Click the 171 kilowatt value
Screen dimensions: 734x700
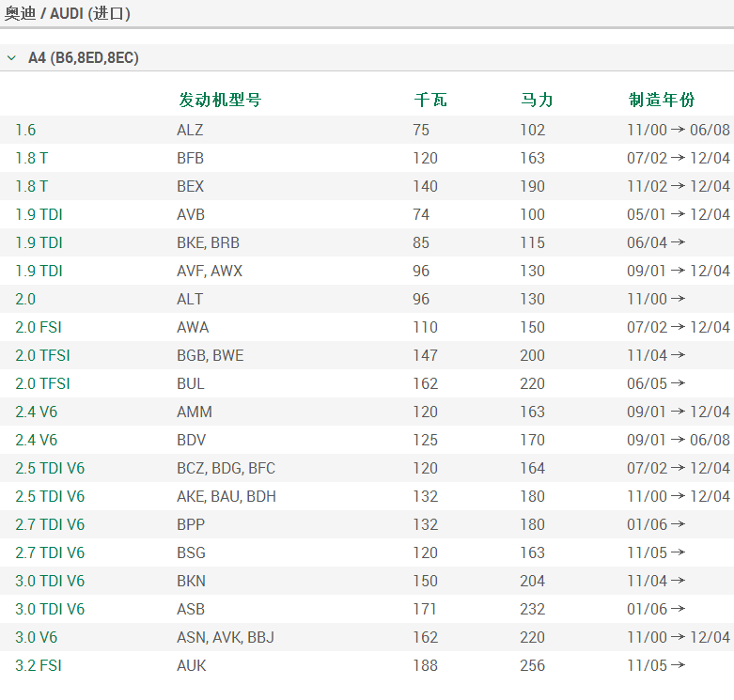[x=424, y=609]
